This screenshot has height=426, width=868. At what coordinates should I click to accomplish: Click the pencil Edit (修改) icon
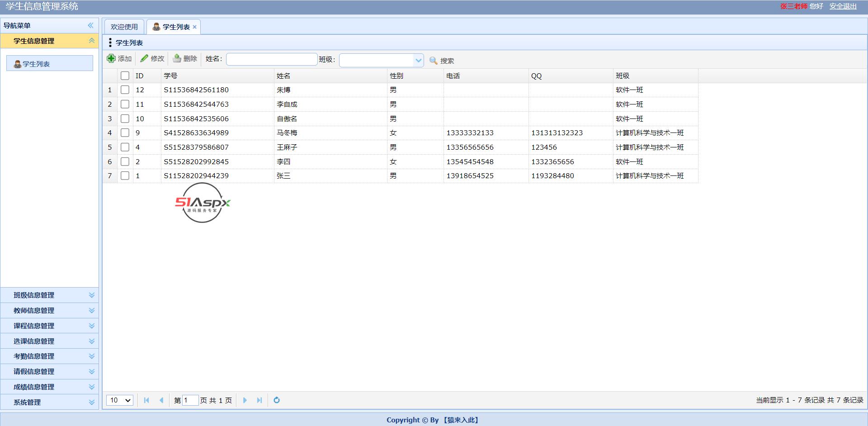[x=144, y=58]
